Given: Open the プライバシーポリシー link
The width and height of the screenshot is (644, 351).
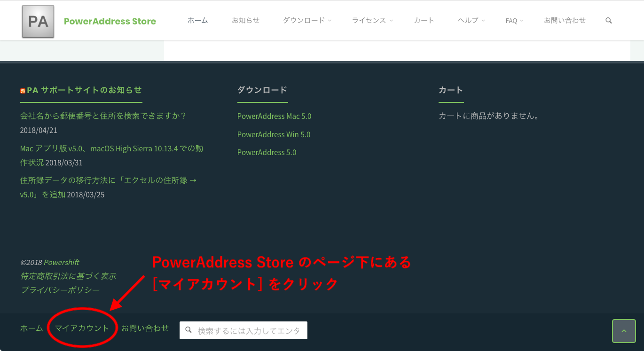Looking at the screenshot, I should point(60,290).
